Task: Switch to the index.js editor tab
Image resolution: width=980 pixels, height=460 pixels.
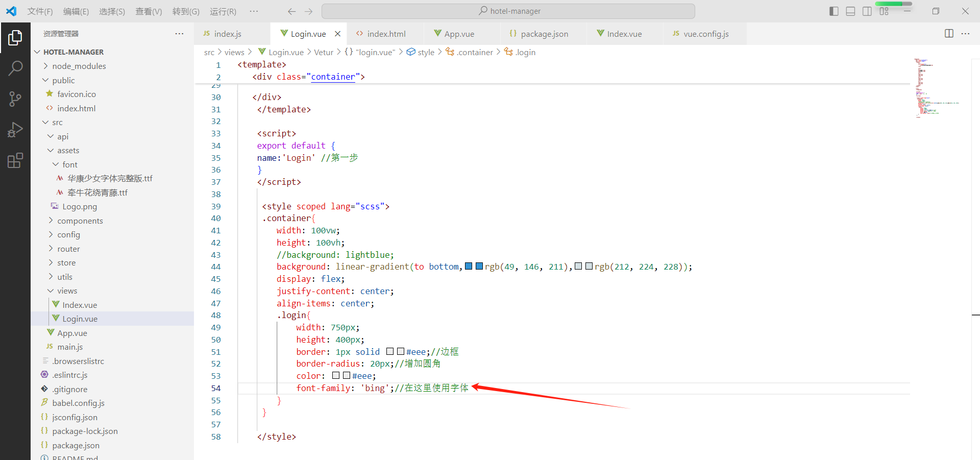Action: pos(232,34)
